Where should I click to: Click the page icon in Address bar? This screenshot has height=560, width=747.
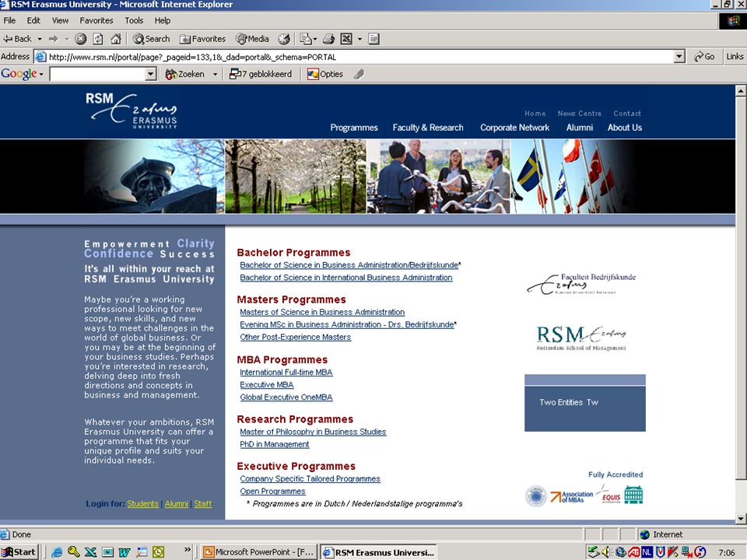(x=41, y=57)
